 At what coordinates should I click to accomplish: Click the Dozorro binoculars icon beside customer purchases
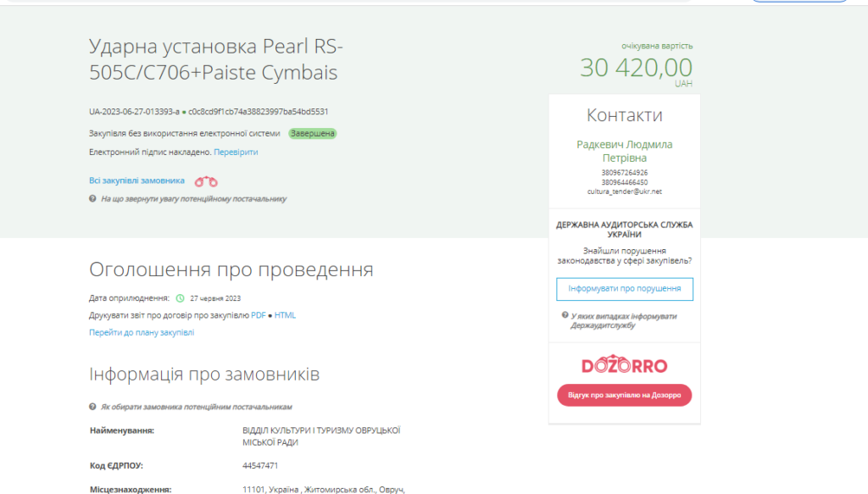(206, 181)
